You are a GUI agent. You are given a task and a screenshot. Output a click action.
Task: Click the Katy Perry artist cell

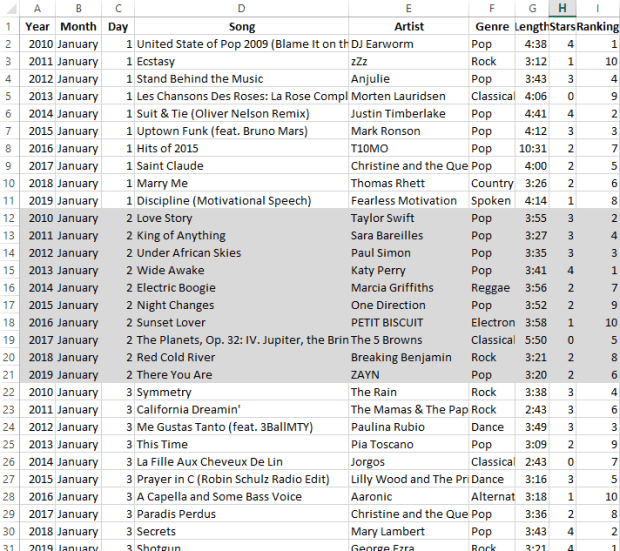(408, 270)
